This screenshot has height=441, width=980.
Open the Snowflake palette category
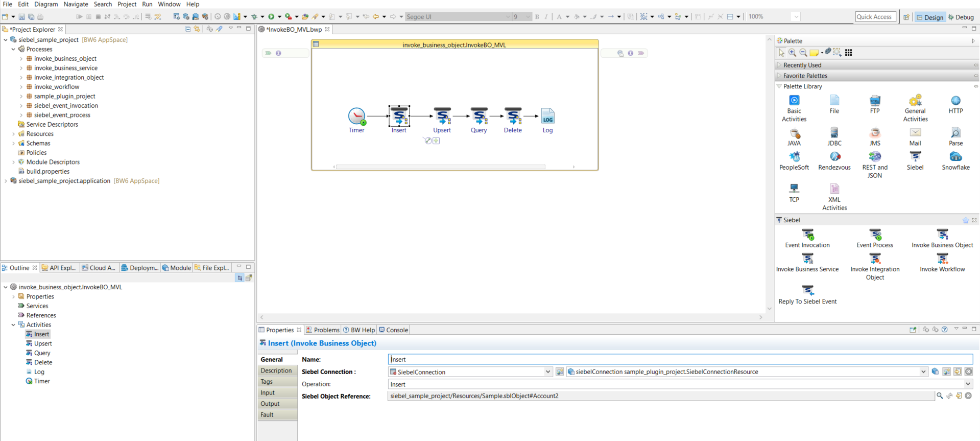(x=955, y=161)
